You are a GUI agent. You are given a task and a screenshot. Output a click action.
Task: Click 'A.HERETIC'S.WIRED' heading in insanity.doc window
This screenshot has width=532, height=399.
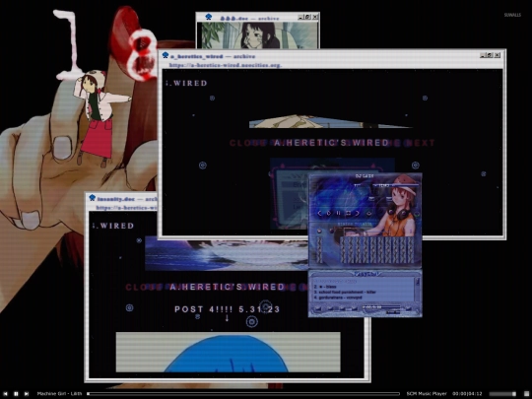coord(227,287)
